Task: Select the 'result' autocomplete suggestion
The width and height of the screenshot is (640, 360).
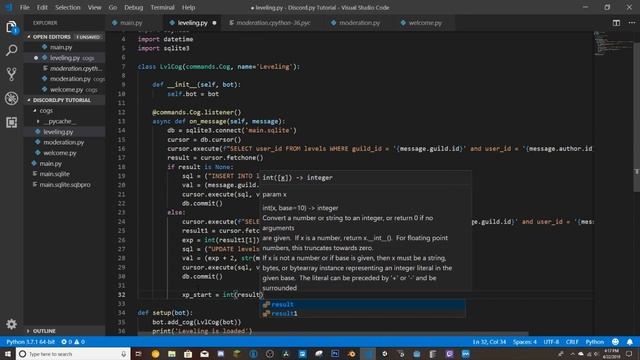Action: pos(362,304)
